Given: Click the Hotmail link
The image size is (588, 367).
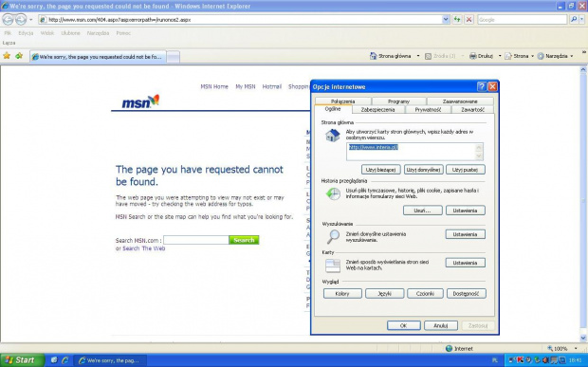Looking at the screenshot, I should [272, 86].
